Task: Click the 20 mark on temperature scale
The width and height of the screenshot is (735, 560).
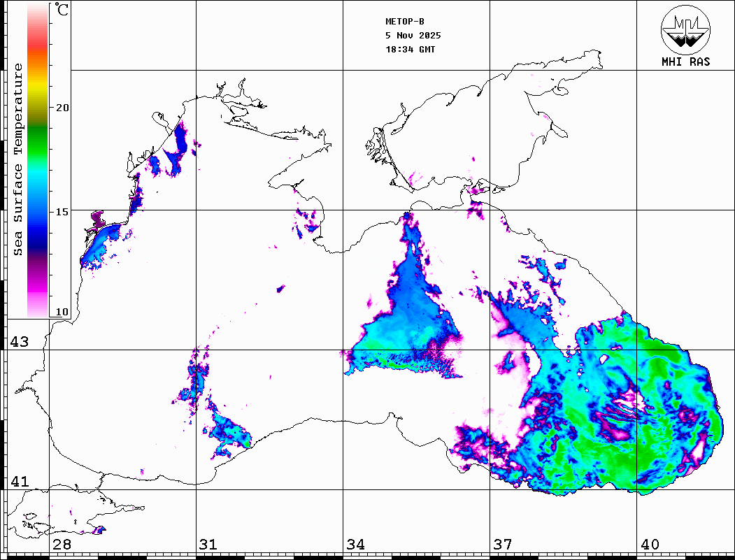Action: pos(63,108)
